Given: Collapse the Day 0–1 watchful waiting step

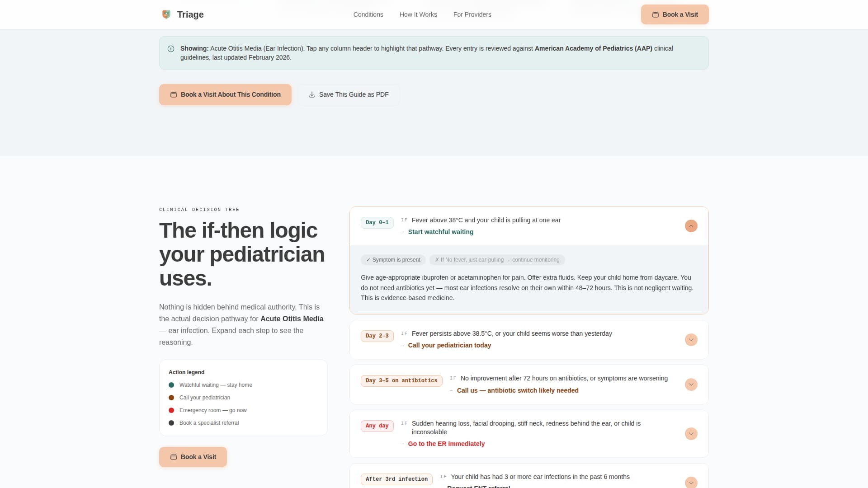Looking at the screenshot, I should (x=691, y=226).
